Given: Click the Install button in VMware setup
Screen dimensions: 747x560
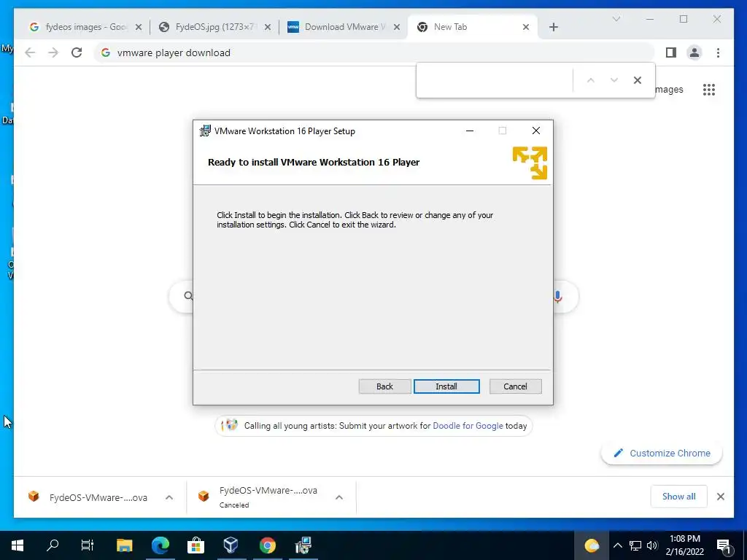Looking at the screenshot, I should pos(446,386).
